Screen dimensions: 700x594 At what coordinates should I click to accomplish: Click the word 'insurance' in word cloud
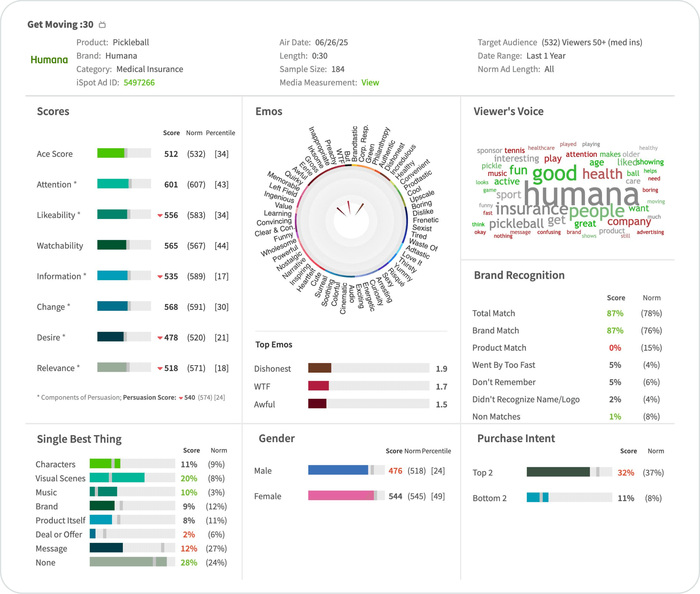click(532, 209)
